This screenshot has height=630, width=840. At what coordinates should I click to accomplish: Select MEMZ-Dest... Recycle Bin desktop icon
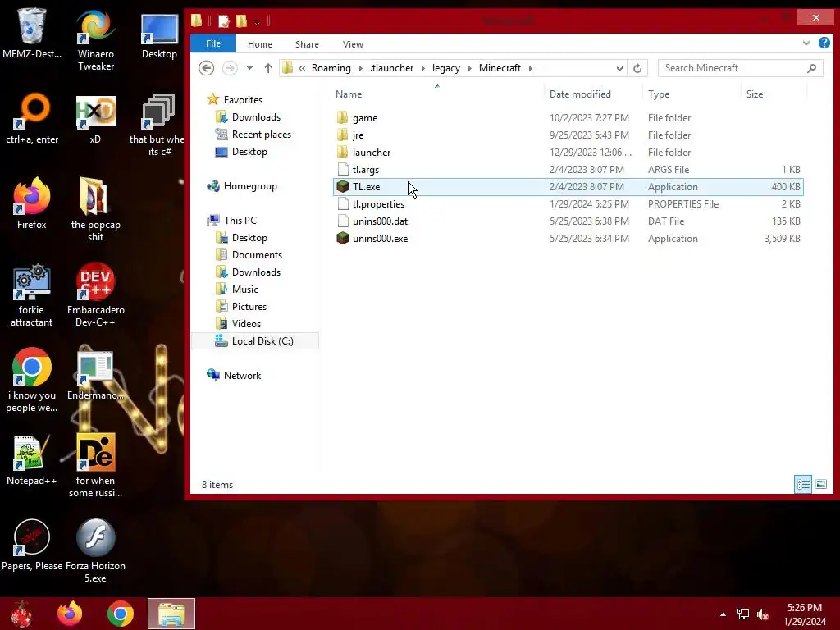coord(32,33)
